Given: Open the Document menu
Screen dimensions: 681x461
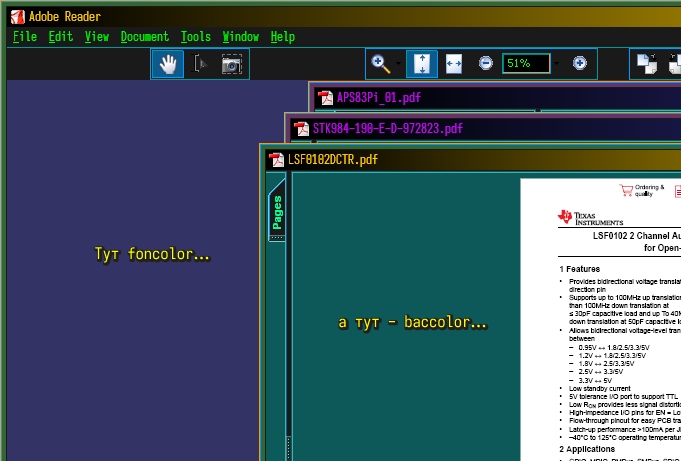Looking at the screenshot, I should point(145,37).
